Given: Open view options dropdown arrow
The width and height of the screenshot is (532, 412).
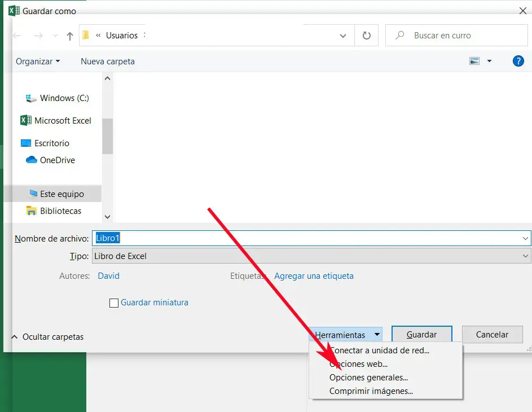Looking at the screenshot, I should coord(489,61).
